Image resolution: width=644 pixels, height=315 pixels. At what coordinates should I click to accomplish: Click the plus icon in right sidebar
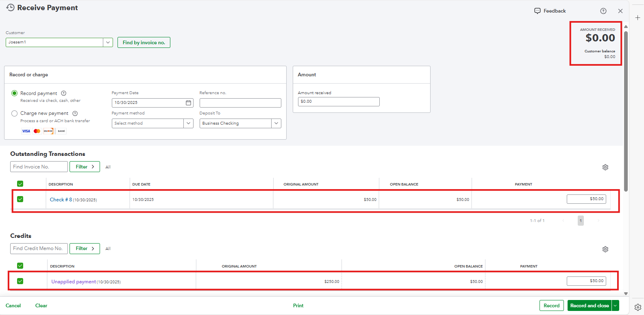638,18
